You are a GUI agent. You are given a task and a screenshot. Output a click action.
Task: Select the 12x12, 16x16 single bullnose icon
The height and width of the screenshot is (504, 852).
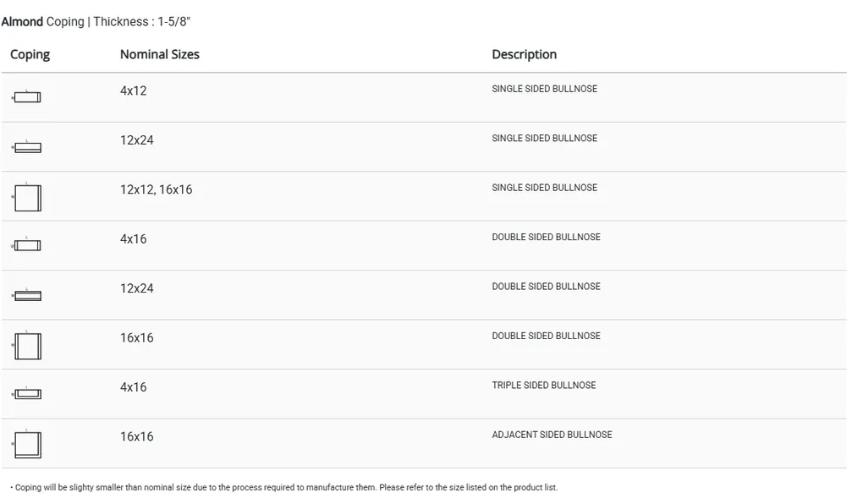(x=27, y=198)
